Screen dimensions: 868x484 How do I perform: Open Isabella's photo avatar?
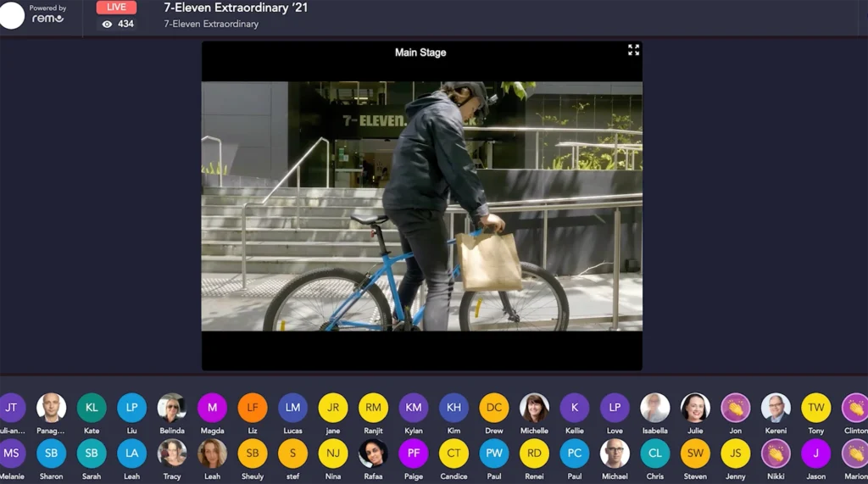tap(655, 408)
